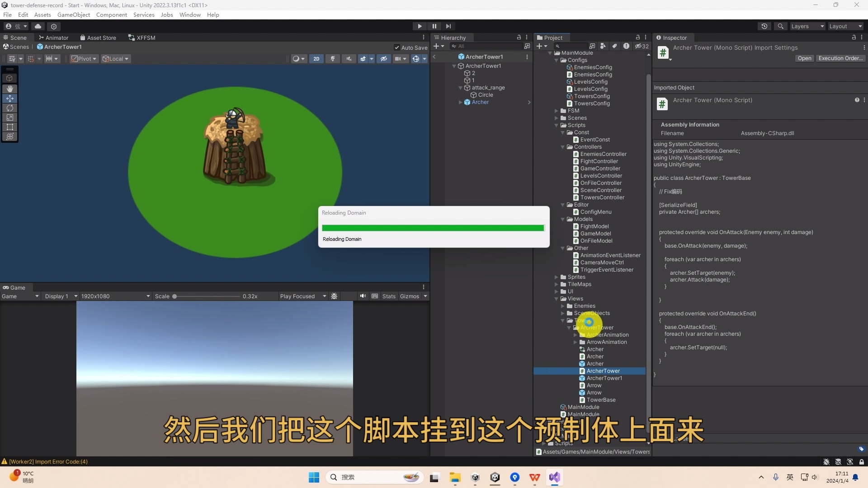Open the Unity Cloud services panel
Screen dimensions: 868x488
point(38,26)
